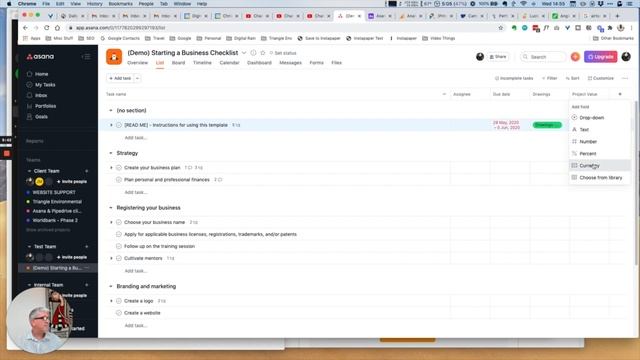Check off Apply for applicable business licenses
This screenshot has width=640, height=360.
119,234
